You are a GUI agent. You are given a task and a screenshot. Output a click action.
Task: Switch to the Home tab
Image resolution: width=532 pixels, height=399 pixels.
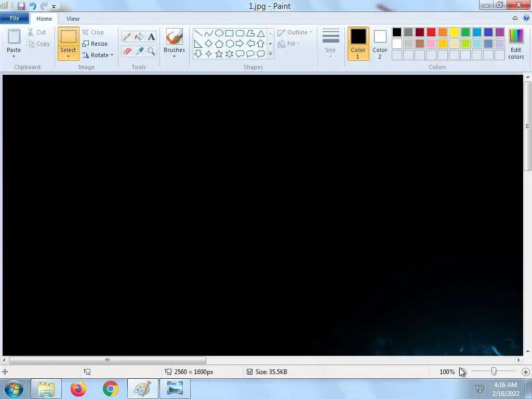coord(44,19)
